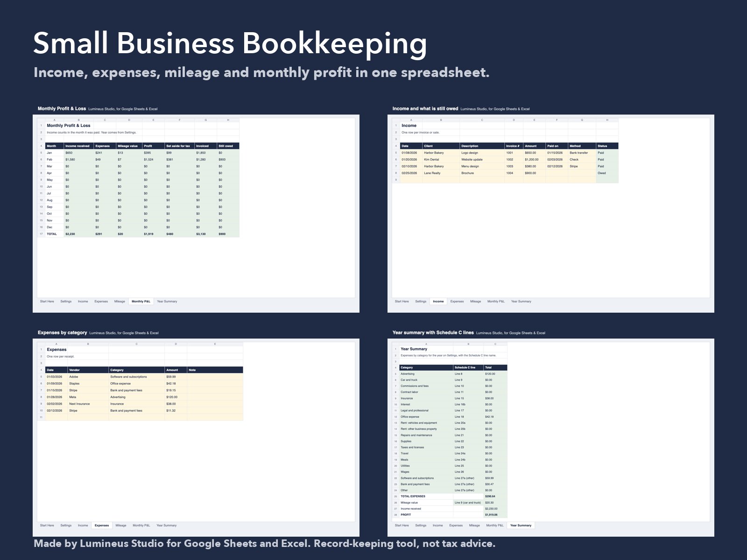Viewport: 747px width, 560px height.
Task: Click the "$1,919.06" profit total cell
Action: [495, 515]
